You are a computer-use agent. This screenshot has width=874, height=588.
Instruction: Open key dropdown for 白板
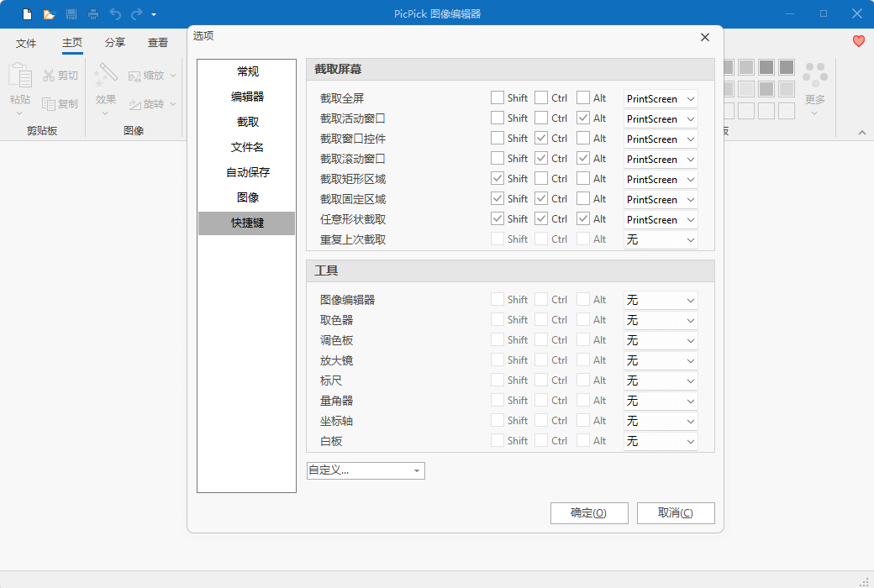click(661, 441)
